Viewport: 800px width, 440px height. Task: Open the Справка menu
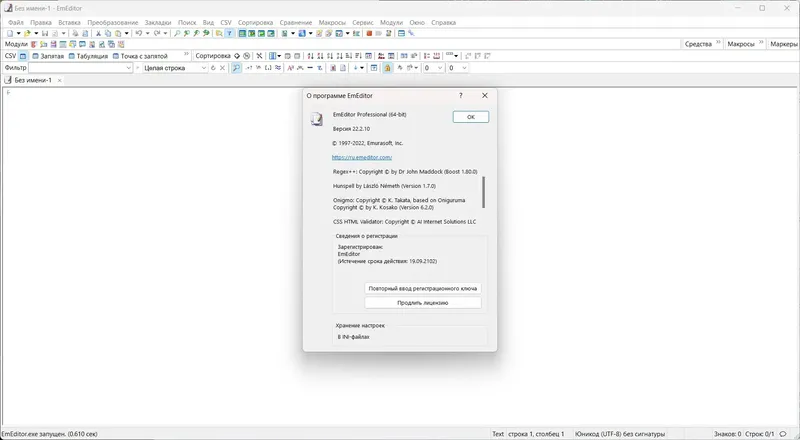[443, 22]
